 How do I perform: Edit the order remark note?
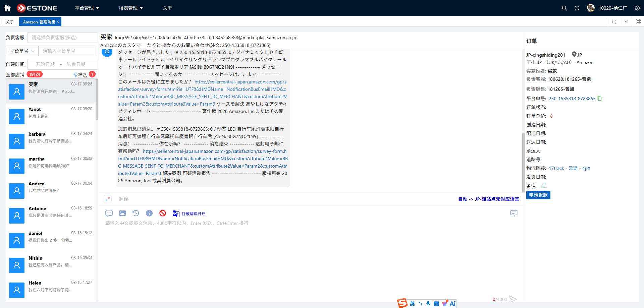[x=544, y=185]
